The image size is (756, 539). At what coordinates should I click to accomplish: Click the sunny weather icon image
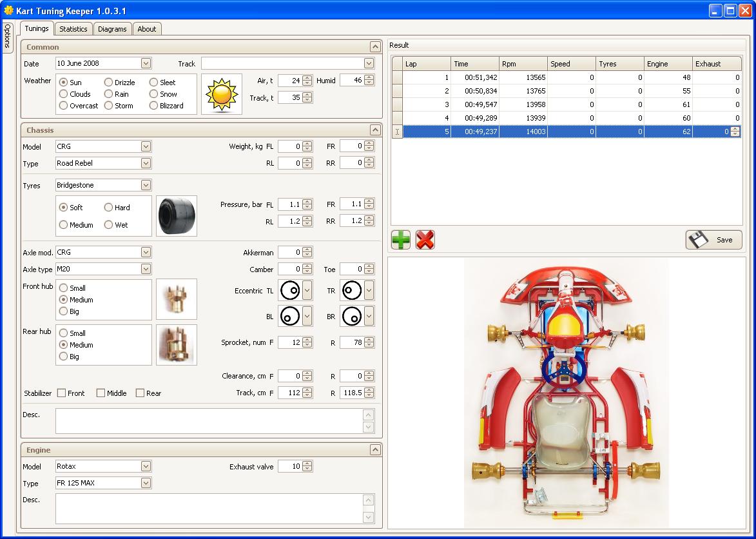[x=221, y=94]
